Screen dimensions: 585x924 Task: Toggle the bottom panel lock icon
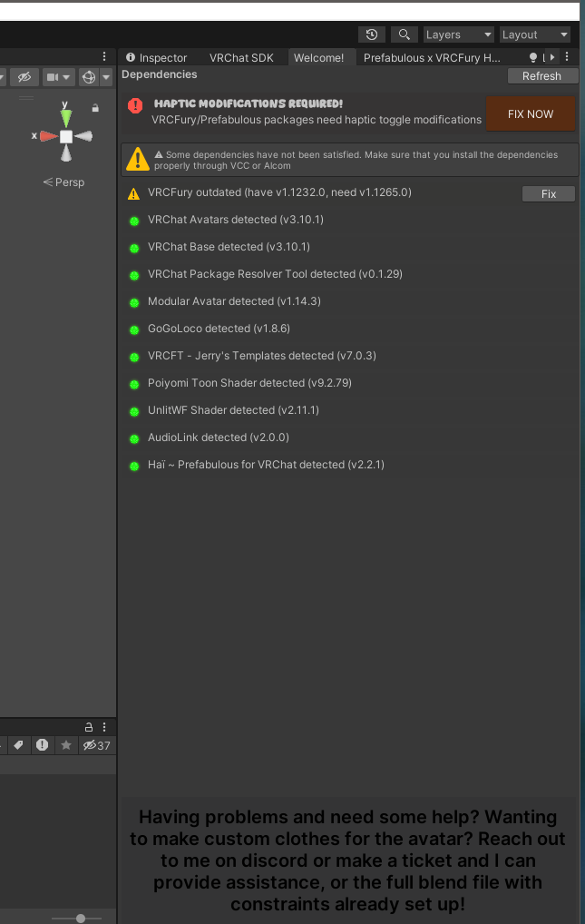(89, 727)
